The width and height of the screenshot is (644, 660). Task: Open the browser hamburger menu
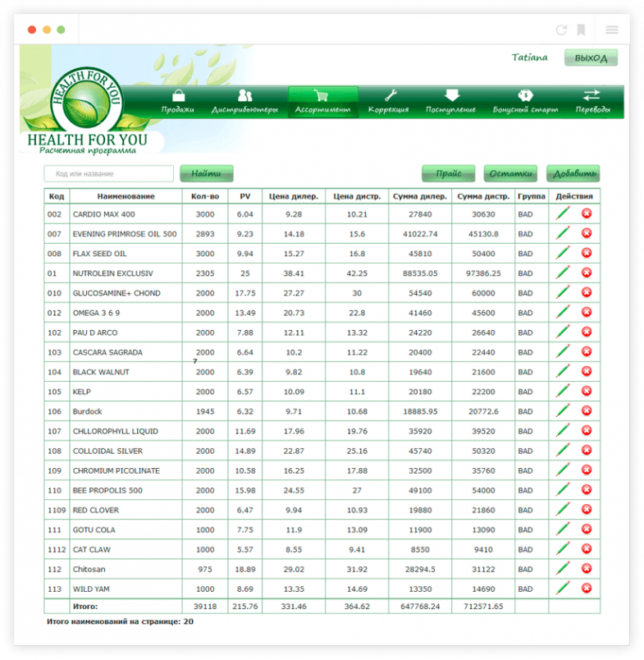[x=612, y=30]
